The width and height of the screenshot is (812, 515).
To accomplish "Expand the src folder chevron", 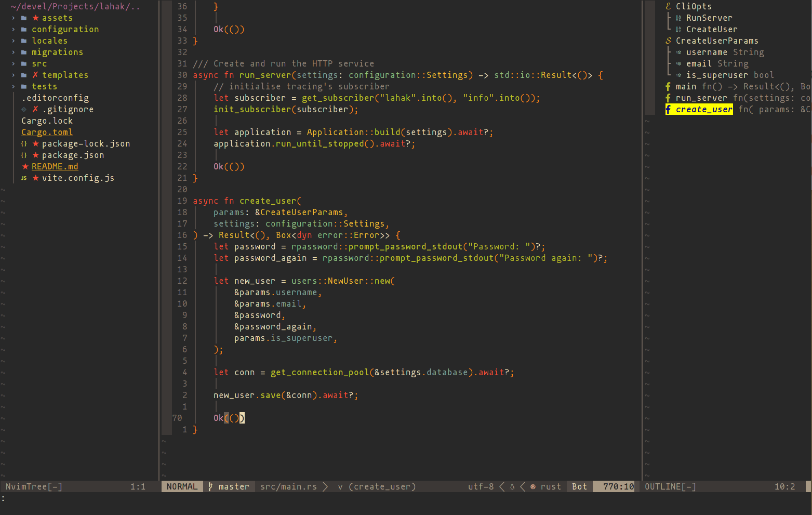I will tap(14, 64).
